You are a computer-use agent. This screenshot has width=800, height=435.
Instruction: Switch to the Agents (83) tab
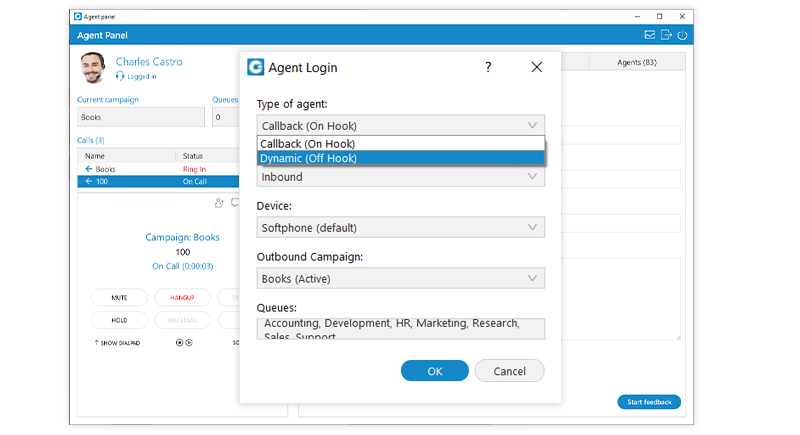[636, 62]
